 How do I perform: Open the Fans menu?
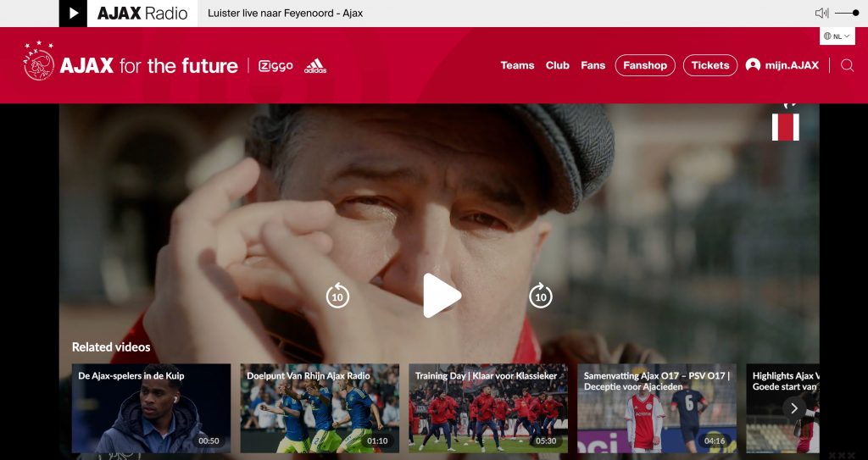click(593, 65)
